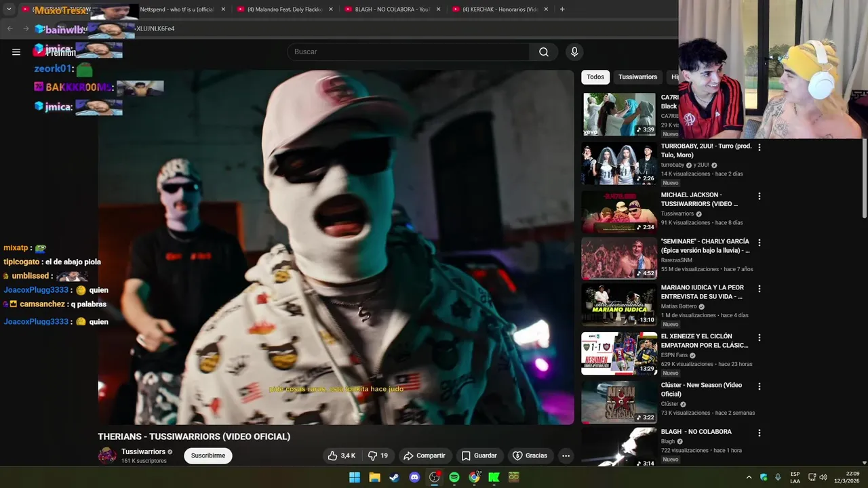Click title "TURROBABY, 2UU! - Turro"

(x=706, y=150)
